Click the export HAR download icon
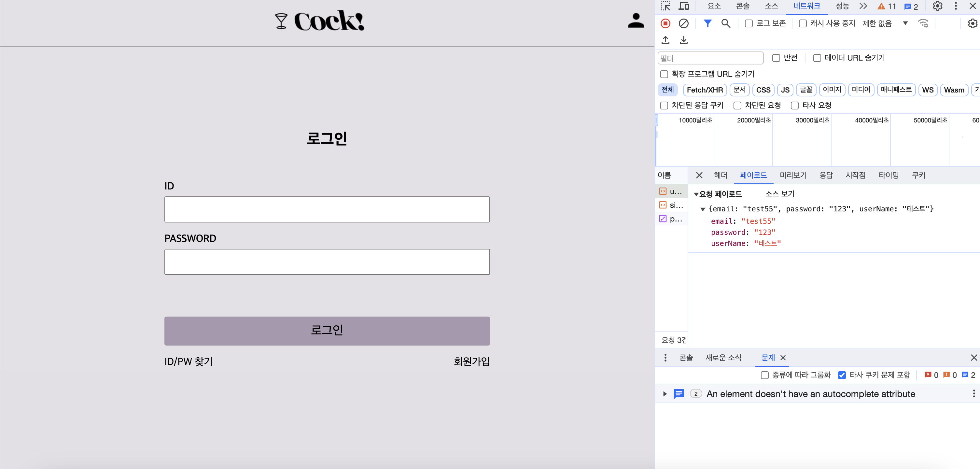This screenshot has height=469, width=980. click(684, 40)
